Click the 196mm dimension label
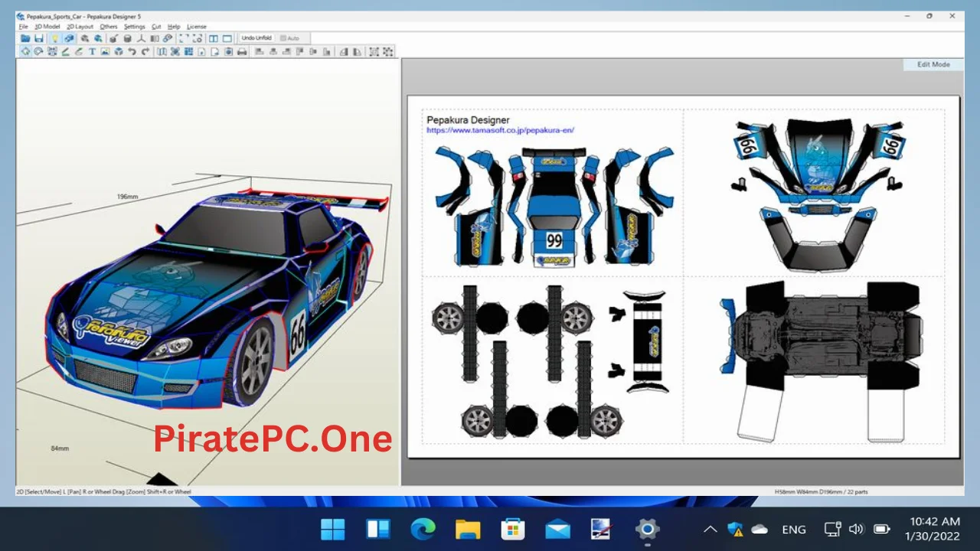980x551 pixels. pyautogui.click(x=127, y=197)
